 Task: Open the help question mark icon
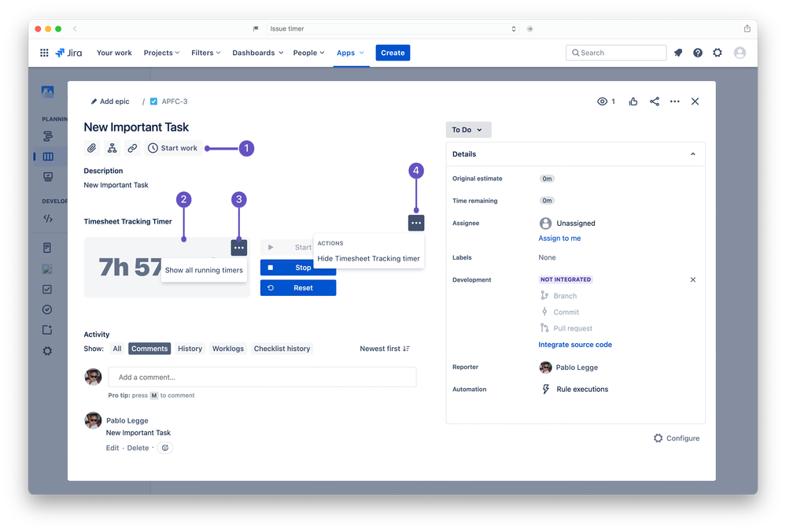pos(698,53)
